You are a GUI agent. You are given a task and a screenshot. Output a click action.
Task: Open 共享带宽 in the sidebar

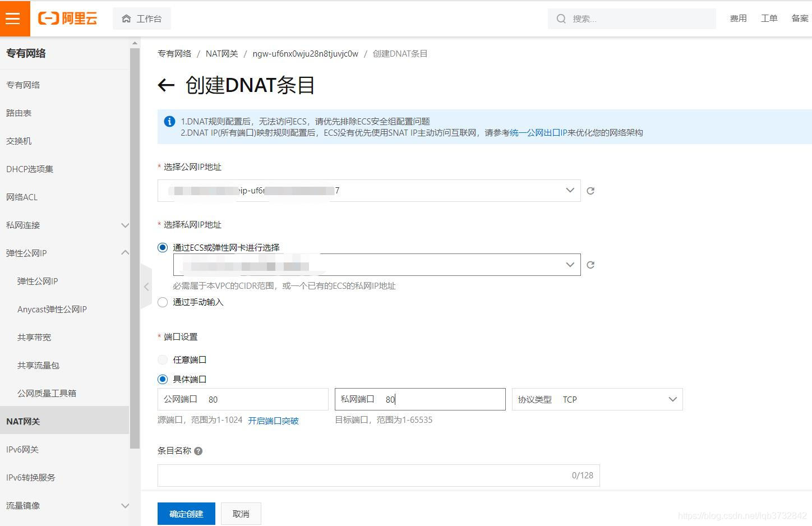(34, 337)
